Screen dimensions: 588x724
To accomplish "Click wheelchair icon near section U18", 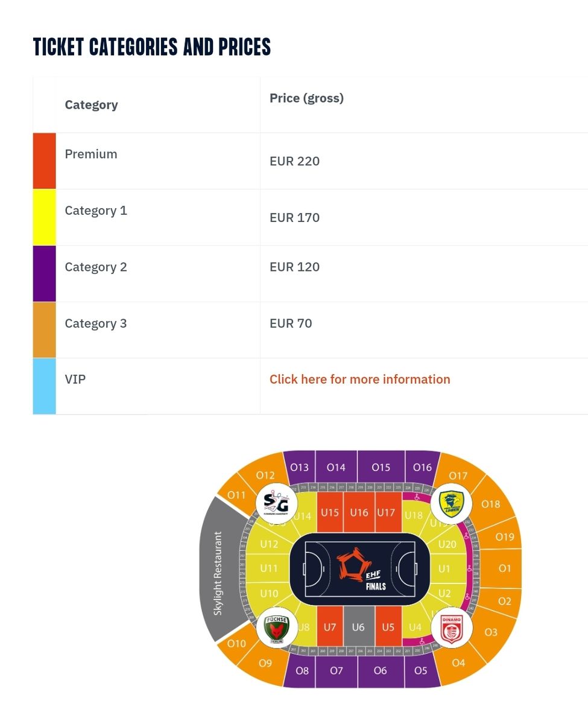I will (x=417, y=497).
